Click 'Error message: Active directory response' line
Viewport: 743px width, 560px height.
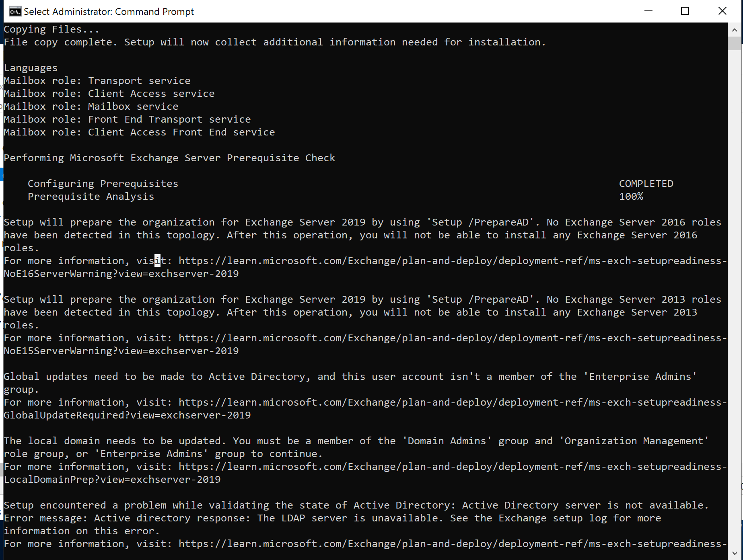332,518
